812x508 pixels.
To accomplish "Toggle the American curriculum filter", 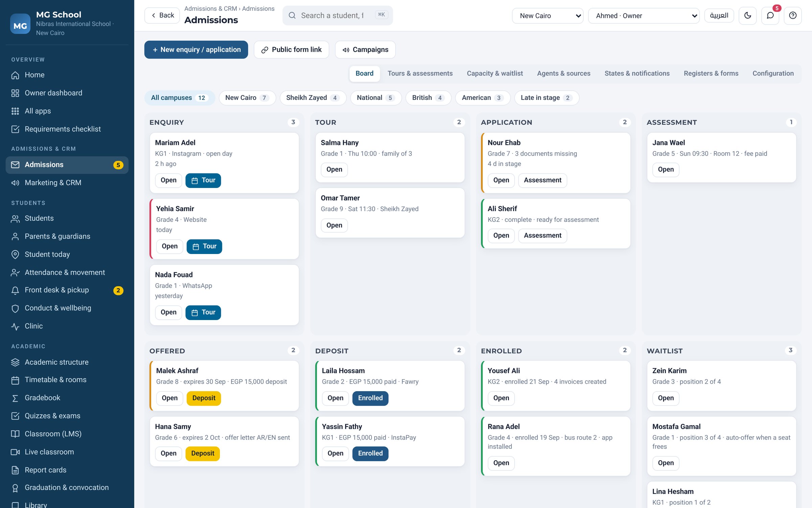I will click(x=482, y=98).
